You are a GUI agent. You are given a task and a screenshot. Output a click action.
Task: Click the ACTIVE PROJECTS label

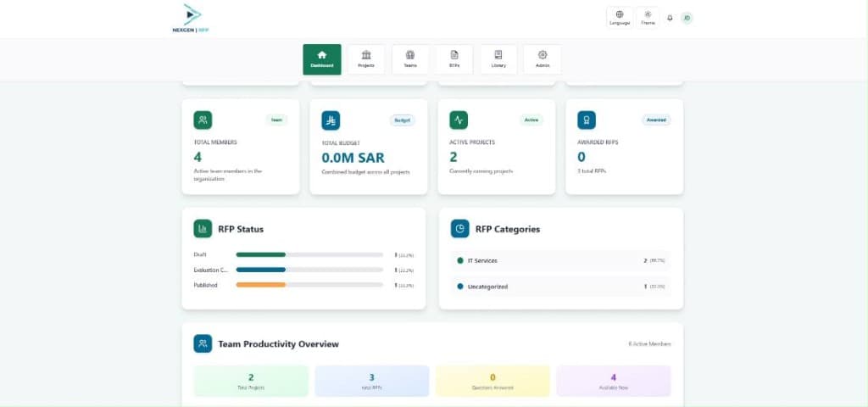pyautogui.click(x=472, y=142)
